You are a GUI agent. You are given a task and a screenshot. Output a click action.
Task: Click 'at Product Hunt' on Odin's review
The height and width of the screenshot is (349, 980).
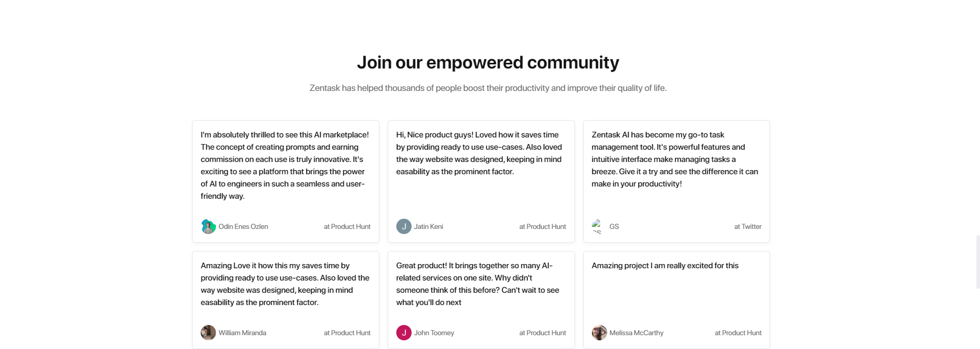347,226
